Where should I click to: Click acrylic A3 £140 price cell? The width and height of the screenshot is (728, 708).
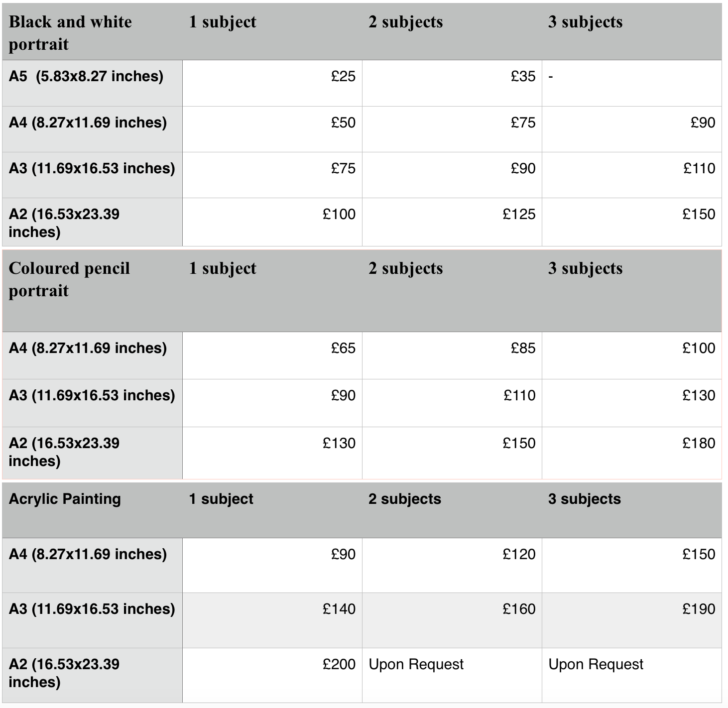pos(339,609)
